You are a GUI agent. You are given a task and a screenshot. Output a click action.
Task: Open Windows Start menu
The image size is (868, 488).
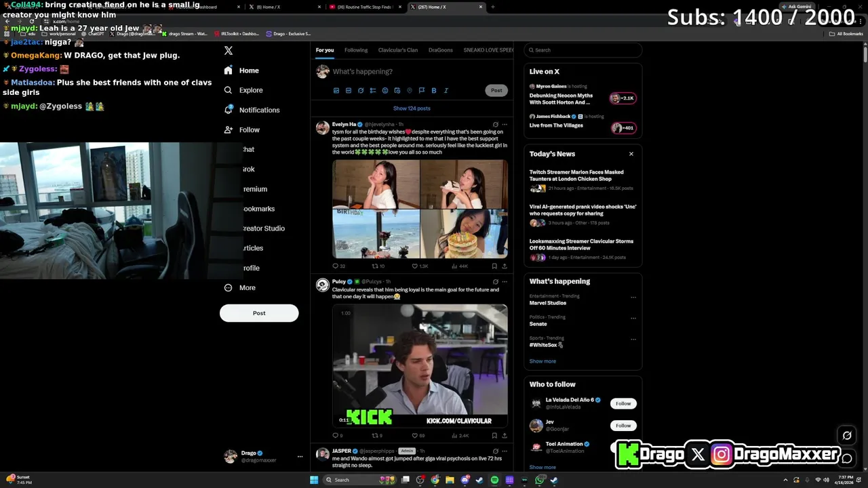314,480
